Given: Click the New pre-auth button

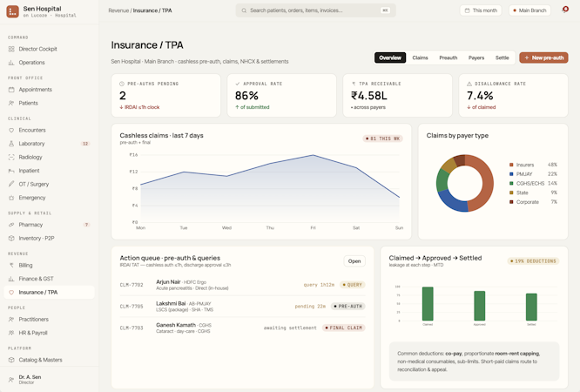Looking at the screenshot, I should point(543,57).
